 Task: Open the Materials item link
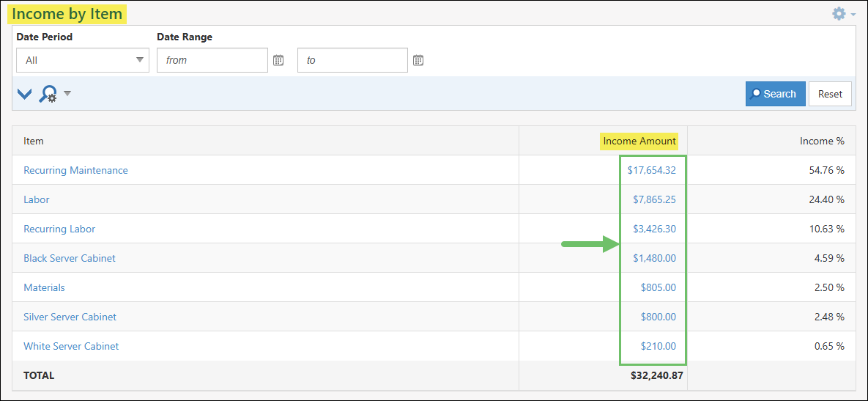pyautogui.click(x=44, y=287)
